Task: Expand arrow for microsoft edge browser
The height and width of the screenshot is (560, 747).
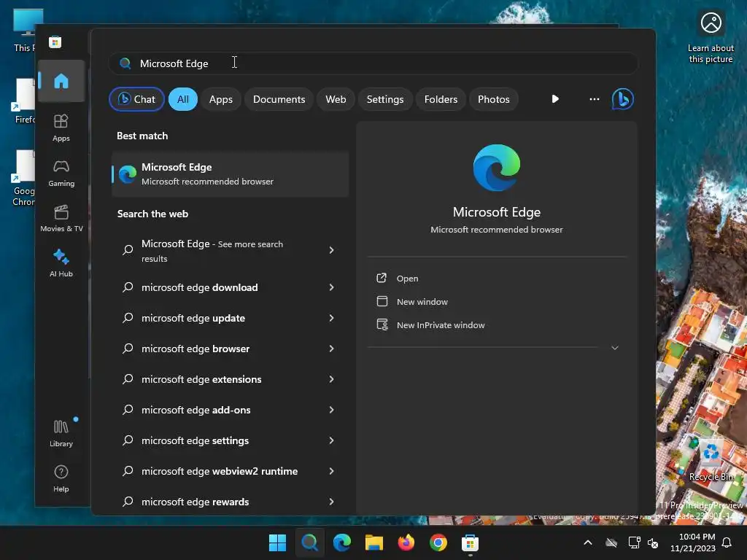Action: [332, 349]
